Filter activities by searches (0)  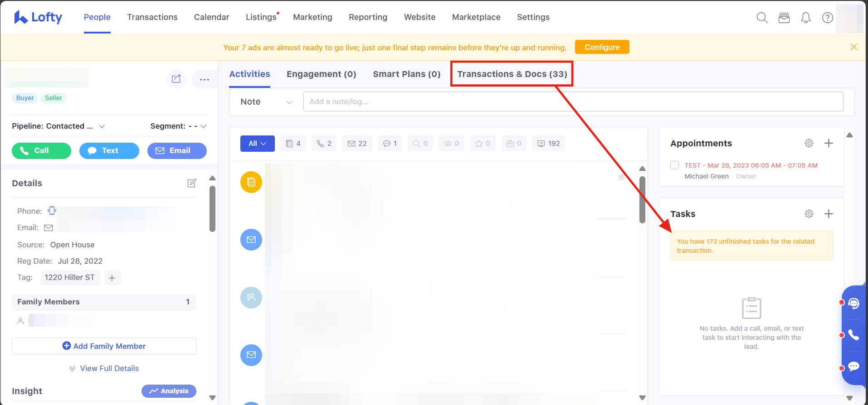(420, 144)
